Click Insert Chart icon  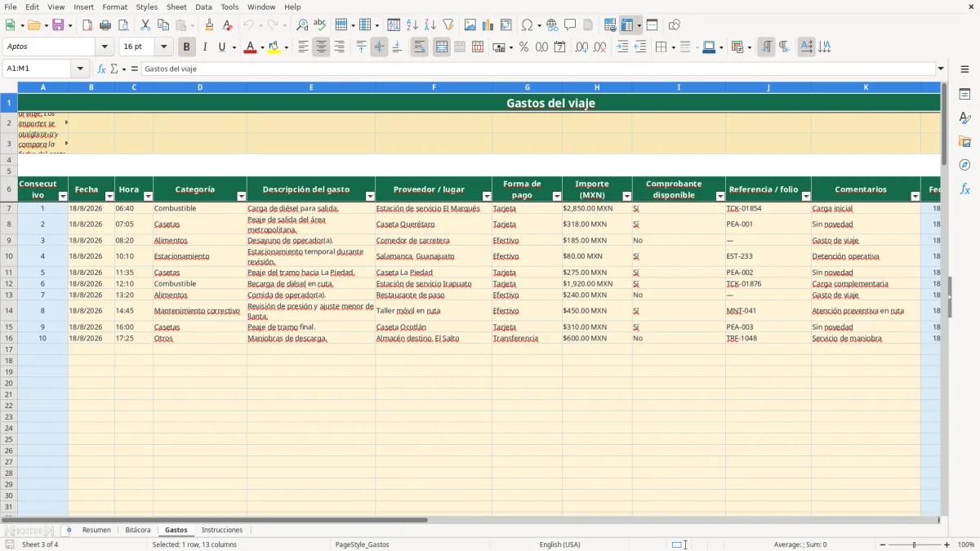(488, 25)
